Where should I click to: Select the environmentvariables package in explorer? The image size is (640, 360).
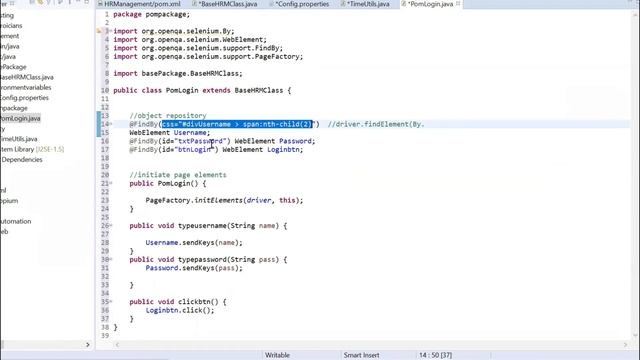26,87
